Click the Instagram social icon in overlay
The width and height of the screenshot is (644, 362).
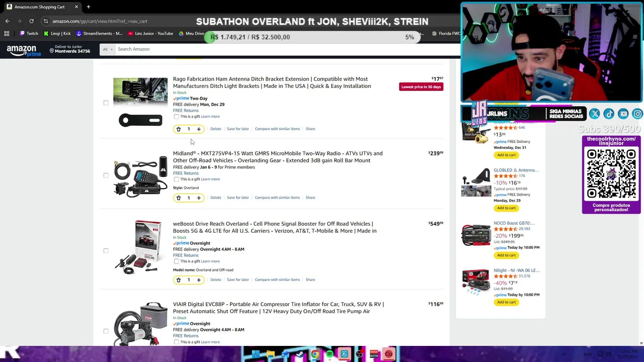pos(637,114)
